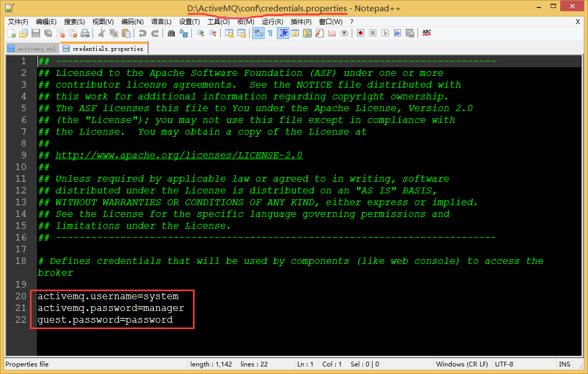
Task: Stop macro recording with the square icon
Action: pos(373,33)
